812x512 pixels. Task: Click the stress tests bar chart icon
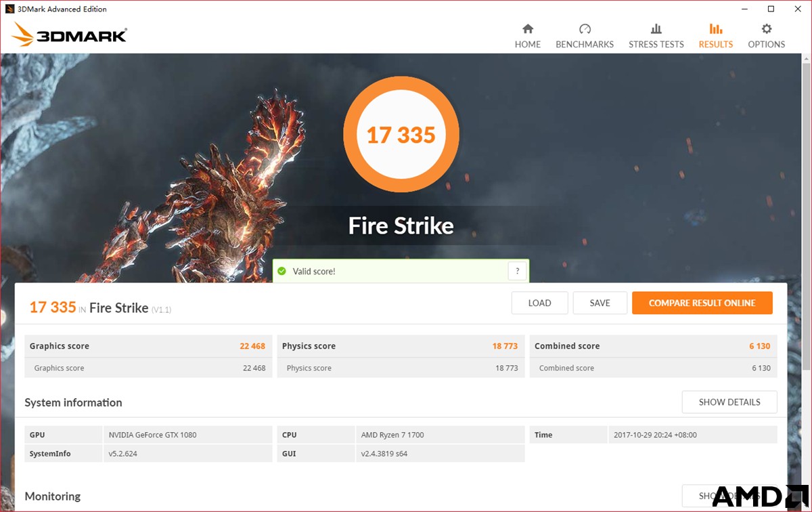(x=656, y=28)
